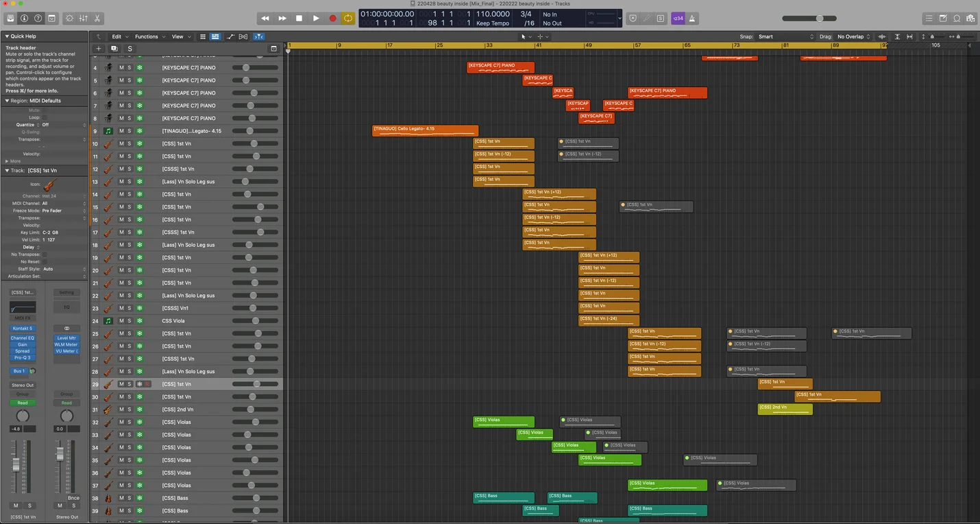
Task: Open the Quick Help question mark icon
Action: (x=38, y=18)
